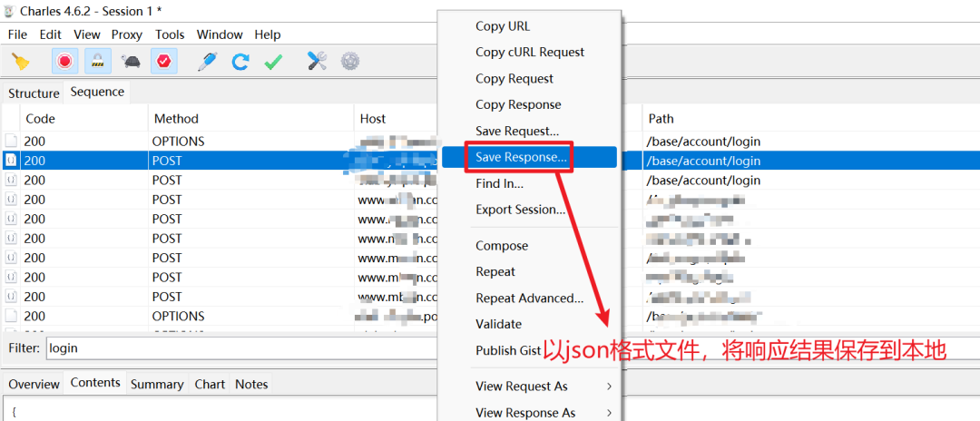Viewport: 980px width, 421px height.
Task: Open the Summary tab
Action: click(157, 384)
